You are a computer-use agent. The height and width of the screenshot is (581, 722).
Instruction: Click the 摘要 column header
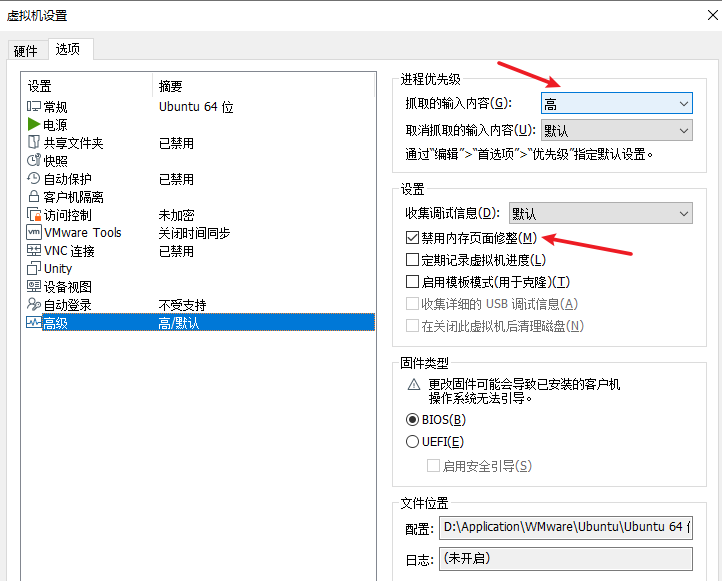[263, 86]
